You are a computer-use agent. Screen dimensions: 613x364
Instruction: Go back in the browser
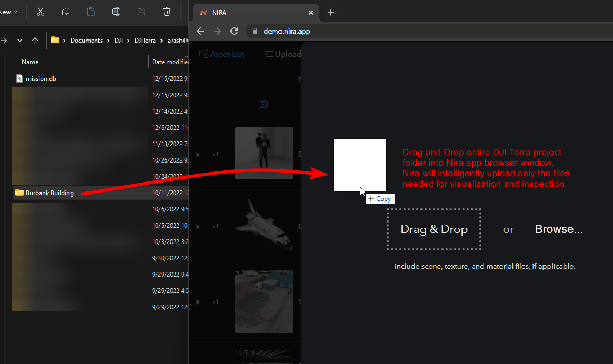tap(200, 31)
